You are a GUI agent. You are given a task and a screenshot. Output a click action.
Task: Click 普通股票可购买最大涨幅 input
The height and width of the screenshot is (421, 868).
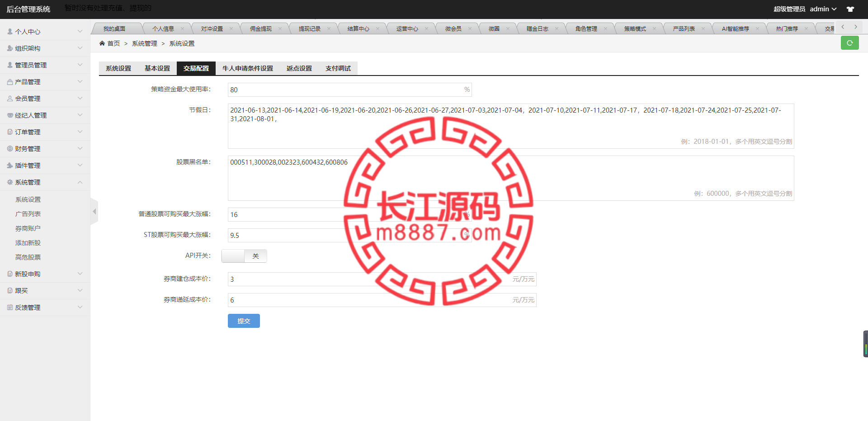349,214
